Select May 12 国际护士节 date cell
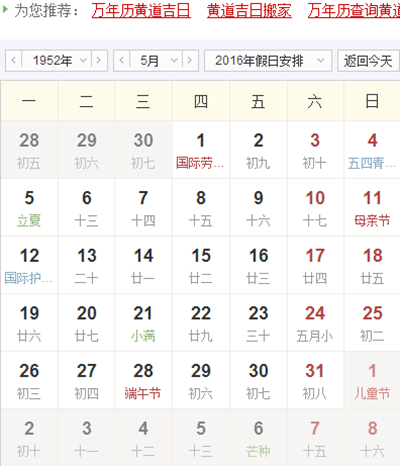The height and width of the screenshot is (466, 400). coord(29,265)
